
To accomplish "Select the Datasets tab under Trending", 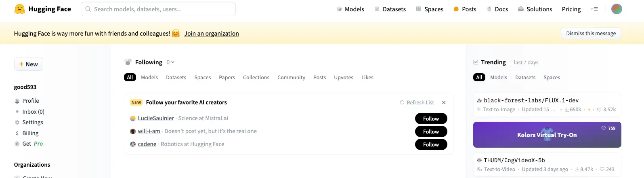I will [525, 77].
